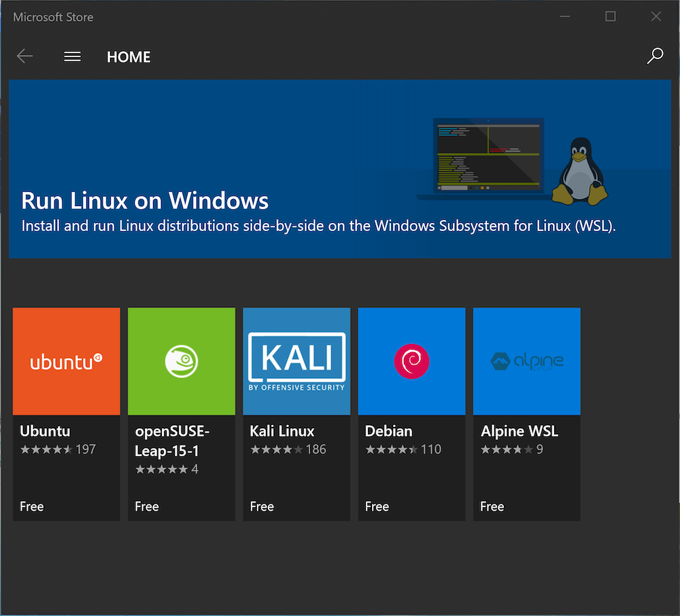
Task: Open the Kali Linux title text
Action: (x=282, y=431)
